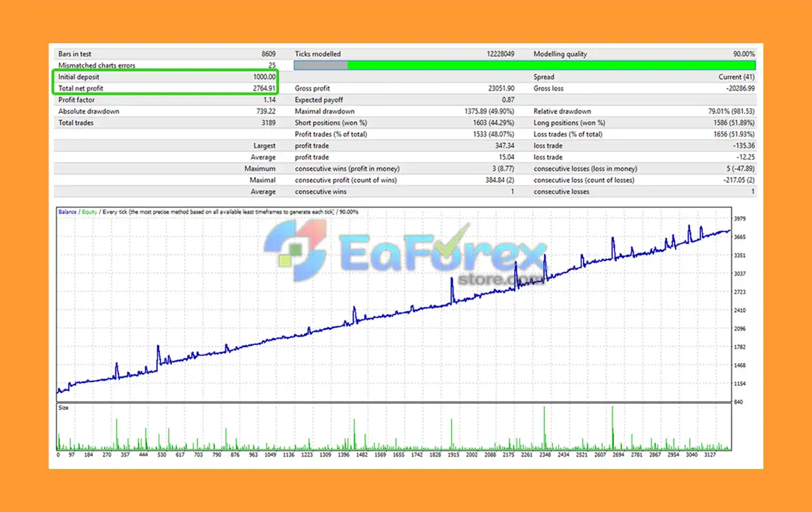Click the modelling quality green progress bar
Viewport: 812px width, 512px height.
525,65
